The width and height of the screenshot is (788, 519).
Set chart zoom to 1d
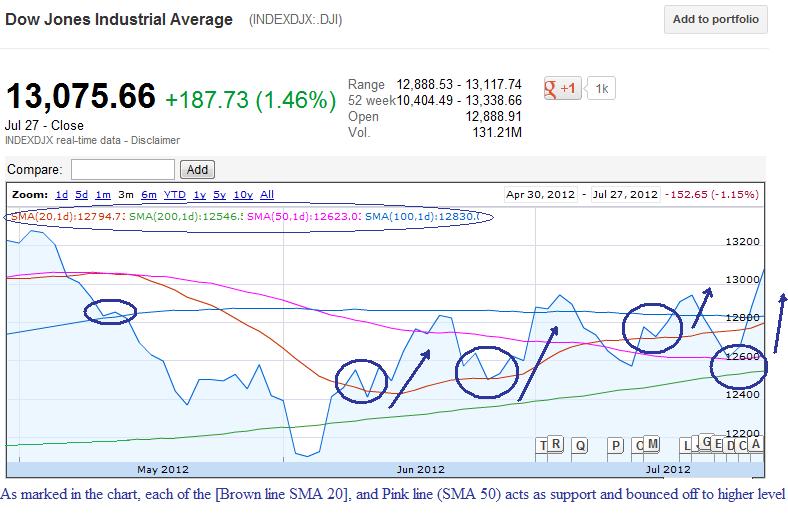[x=62, y=195]
